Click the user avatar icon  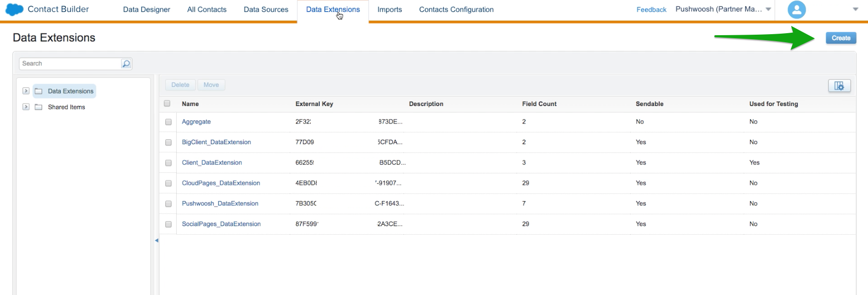click(x=796, y=10)
